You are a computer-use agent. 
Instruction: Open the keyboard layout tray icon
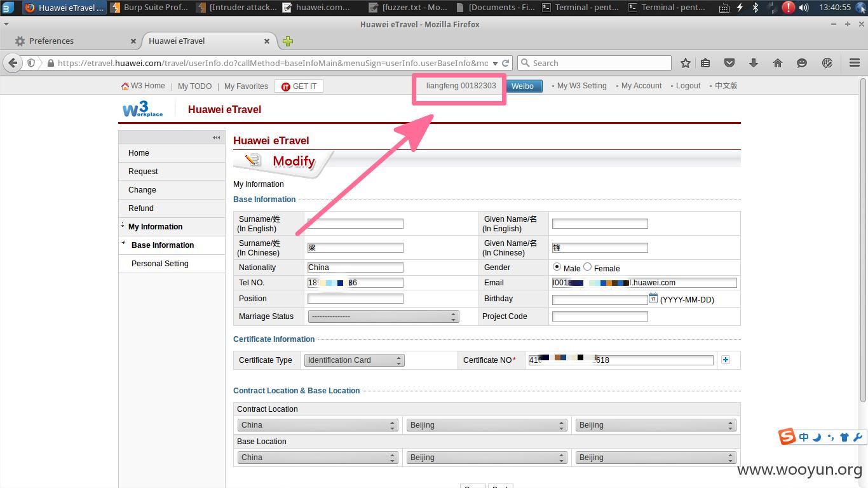[724, 8]
